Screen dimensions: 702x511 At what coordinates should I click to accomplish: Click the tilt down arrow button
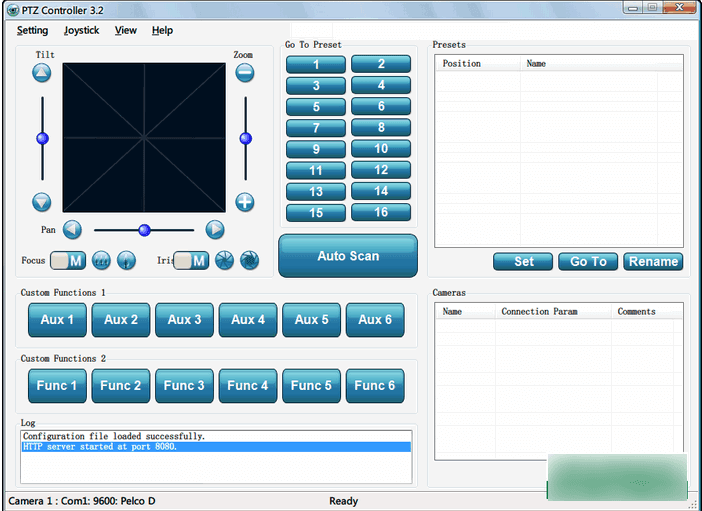(x=41, y=202)
